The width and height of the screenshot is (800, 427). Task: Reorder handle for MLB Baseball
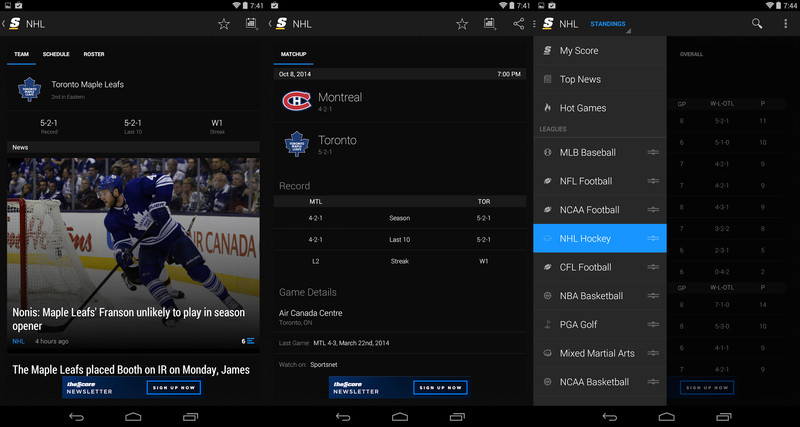pos(653,153)
